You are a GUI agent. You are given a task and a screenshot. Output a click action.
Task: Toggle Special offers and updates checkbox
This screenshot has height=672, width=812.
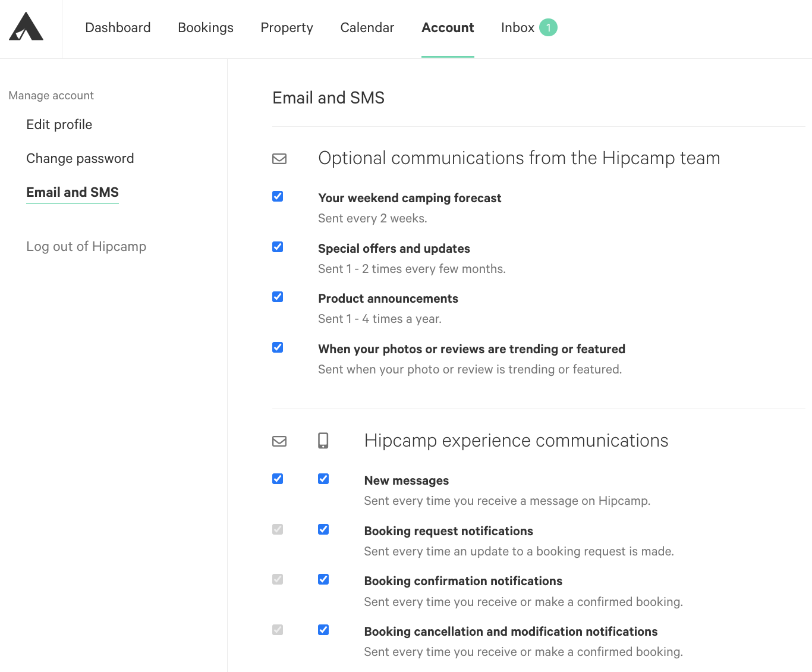(278, 247)
